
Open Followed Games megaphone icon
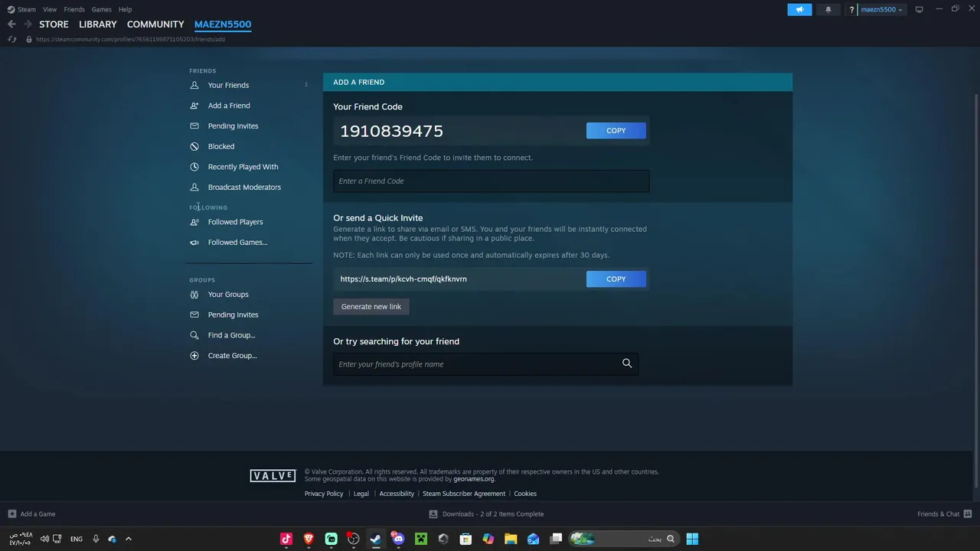[194, 243]
